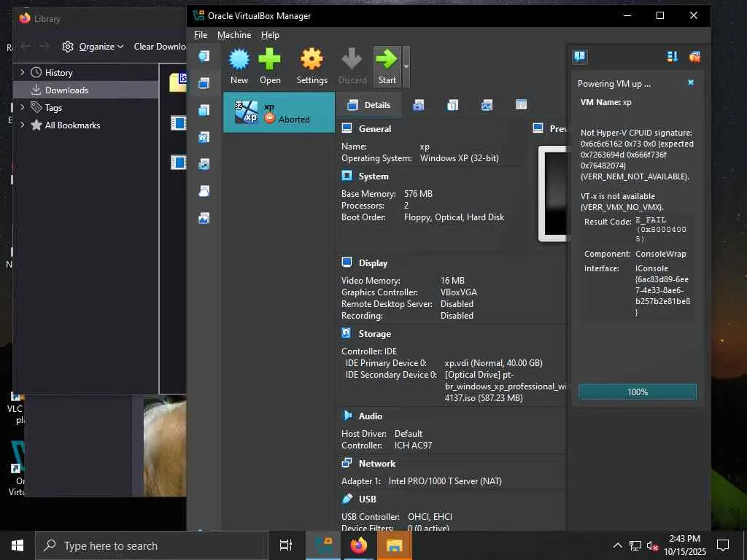The height and width of the screenshot is (560, 747).
Task: Click the System chip icon
Action: (347, 176)
